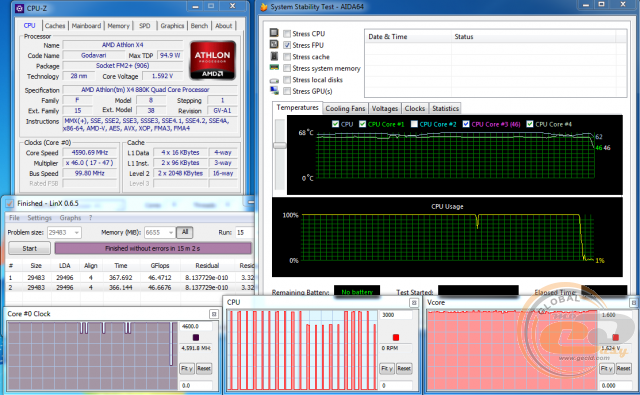Click Fit y in the CPU fan panel
Viewport: 640px width, 395px height.
pos(387,368)
